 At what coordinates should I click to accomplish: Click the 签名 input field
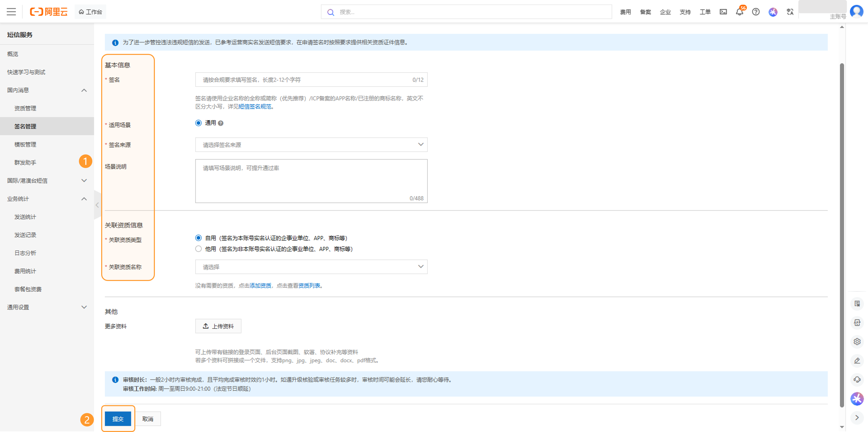[x=303, y=80]
